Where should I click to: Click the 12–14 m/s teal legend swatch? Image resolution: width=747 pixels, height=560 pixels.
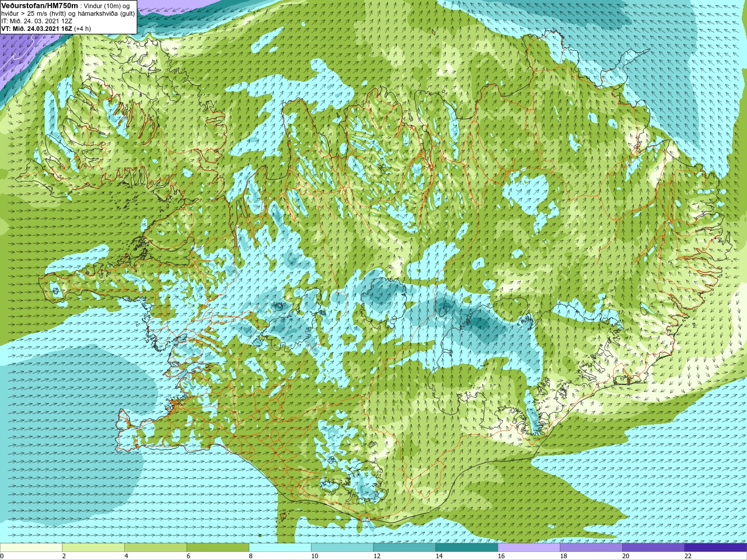coord(404,548)
